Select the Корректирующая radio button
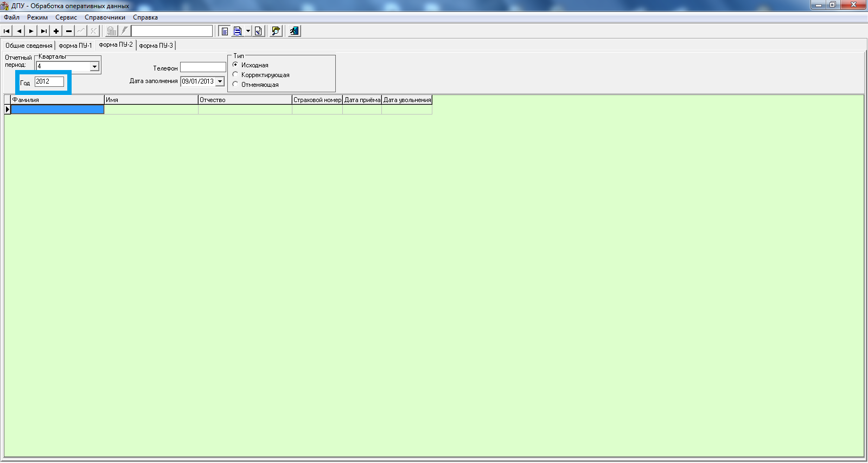This screenshot has height=463, width=868. click(x=235, y=74)
